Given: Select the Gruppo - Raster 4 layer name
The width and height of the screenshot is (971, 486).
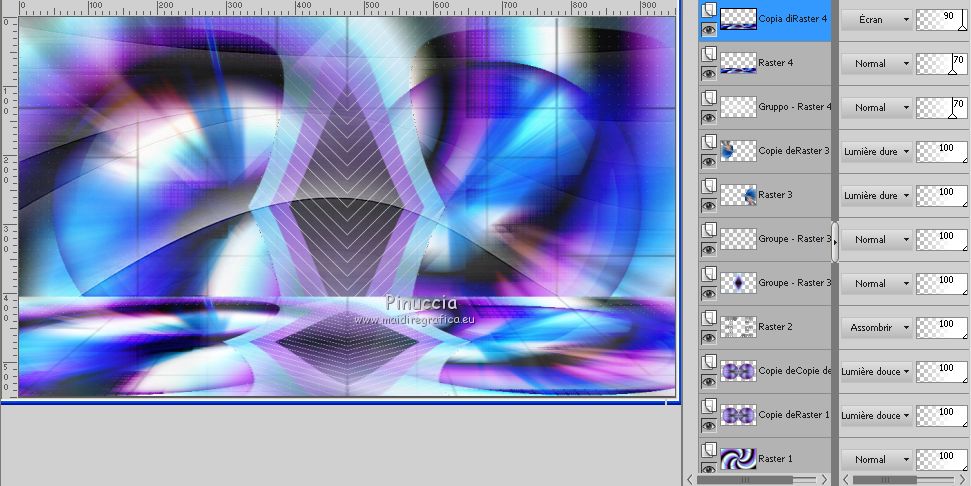Looking at the screenshot, I should (x=795, y=106).
